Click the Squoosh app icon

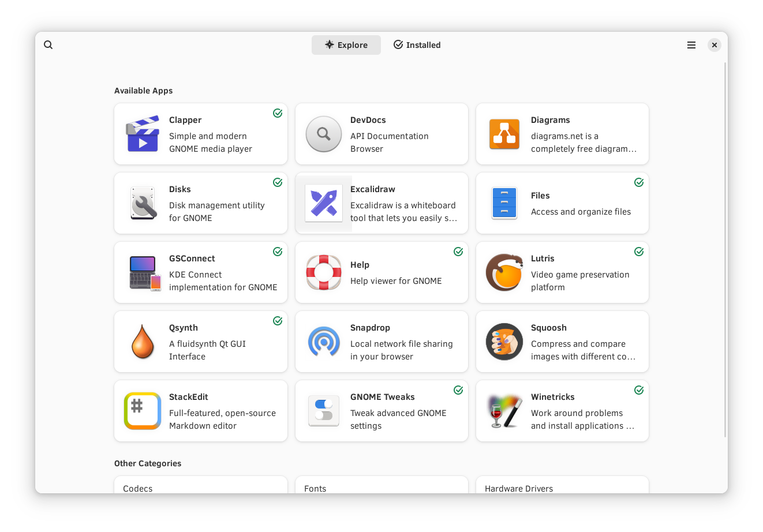504,342
